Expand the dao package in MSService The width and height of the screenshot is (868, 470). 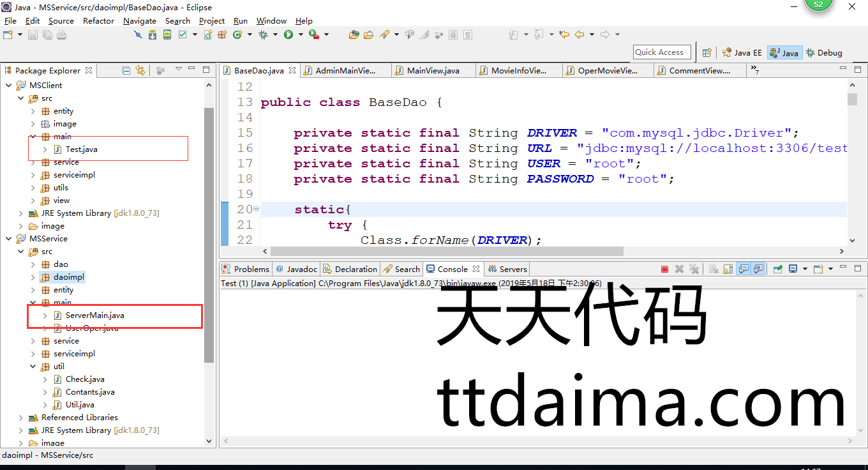tap(33, 264)
